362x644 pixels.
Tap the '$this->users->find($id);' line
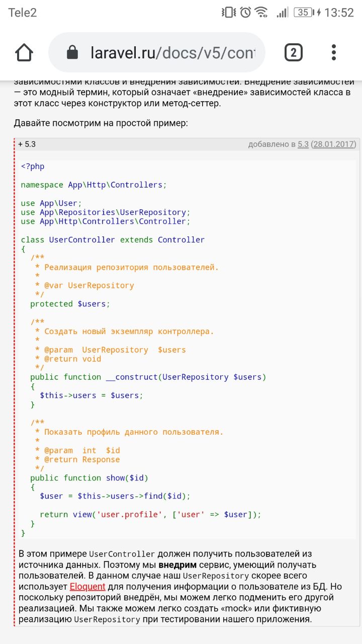click(x=115, y=496)
